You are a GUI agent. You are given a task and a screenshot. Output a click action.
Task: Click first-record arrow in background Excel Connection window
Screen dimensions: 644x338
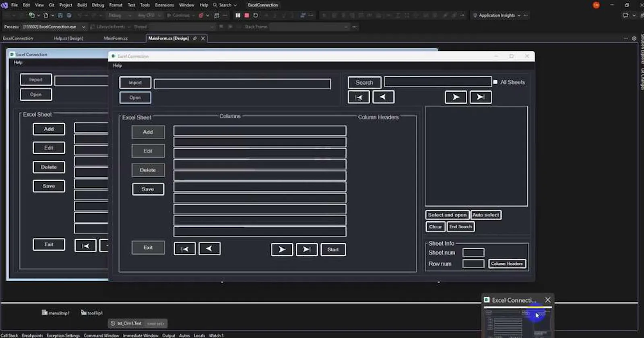(85, 246)
